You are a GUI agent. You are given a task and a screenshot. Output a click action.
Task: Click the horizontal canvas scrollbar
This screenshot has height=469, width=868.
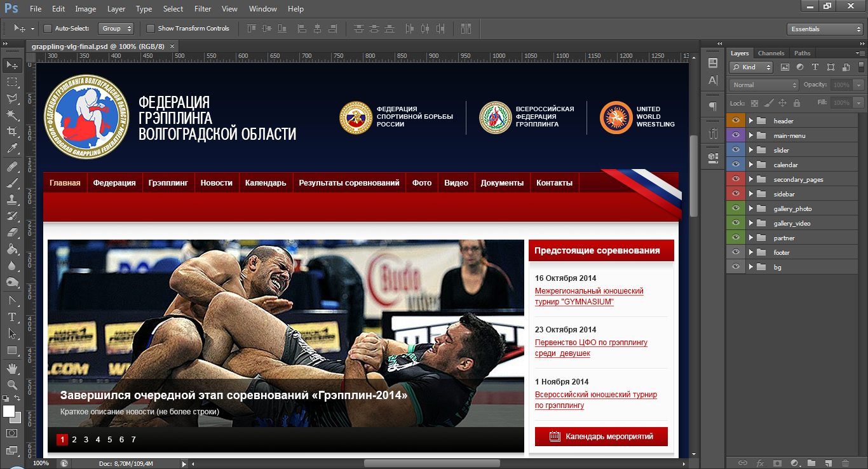point(431,463)
